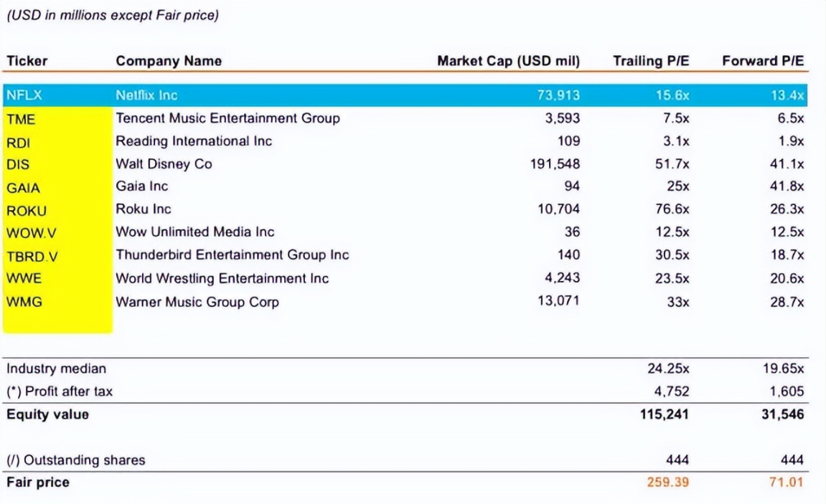Select the Industry median row label
This screenshot has width=826, height=504.
(56, 369)
